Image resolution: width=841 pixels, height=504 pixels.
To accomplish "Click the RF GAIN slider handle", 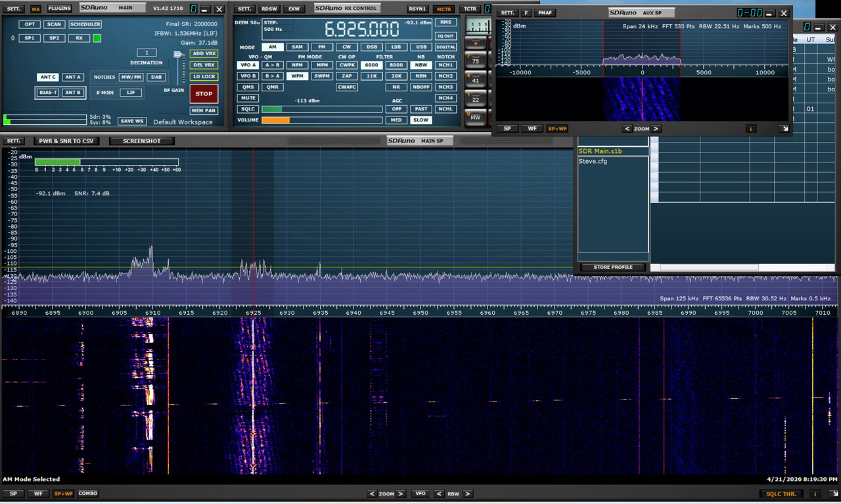I will click(x=177, y=55).
